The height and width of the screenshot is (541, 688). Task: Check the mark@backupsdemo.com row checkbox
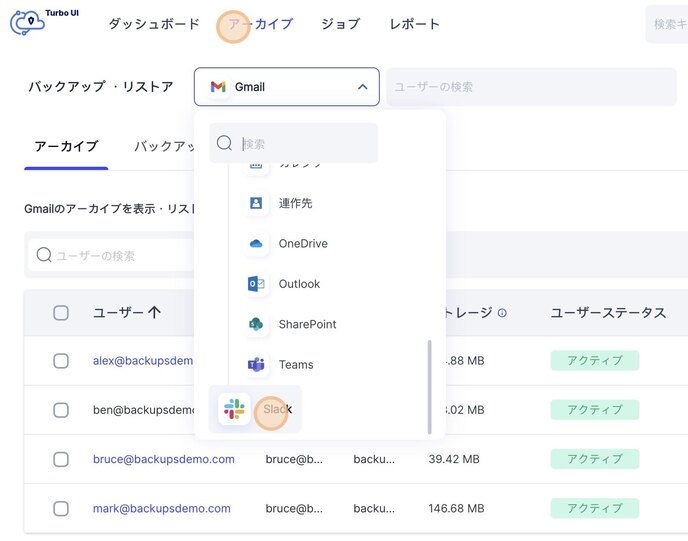tap(61, 509)
